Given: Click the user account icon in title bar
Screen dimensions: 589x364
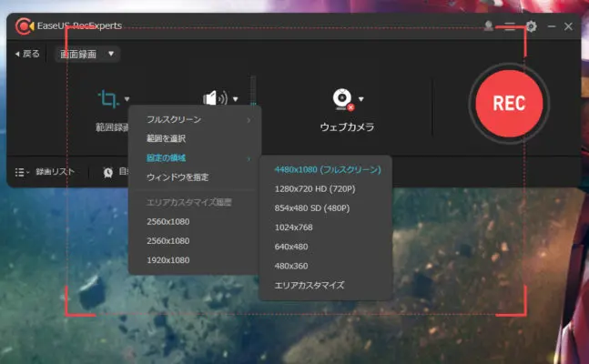Looking at the screenshot, I should (x=489, y=26).
